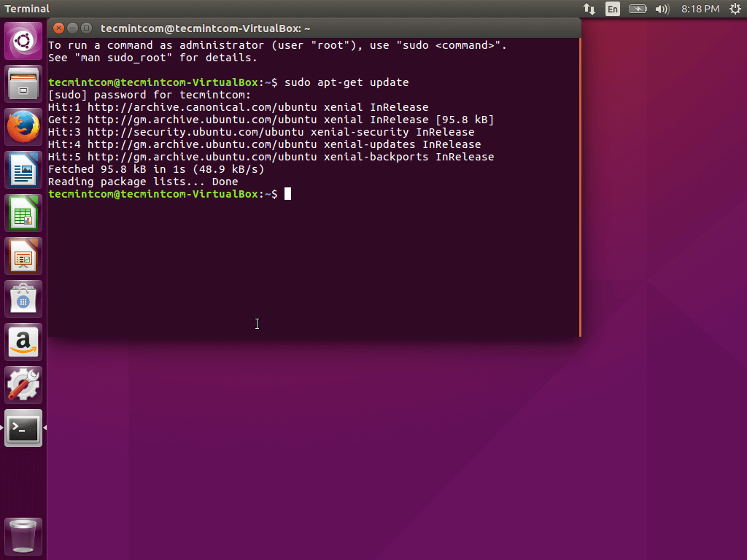Open LibreOffice Calc
This screenshot has width=747, height=560.
(23, 212)
